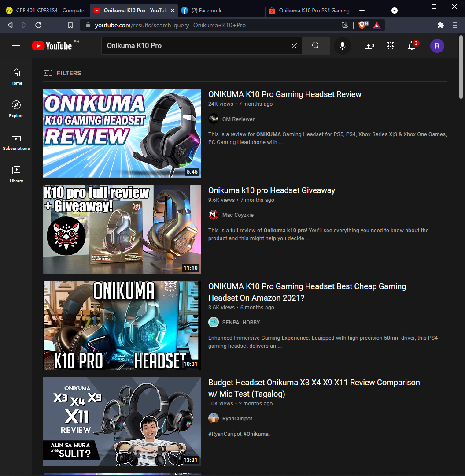465x476 pixels.
Task: Open the notifications bell
Action: point(412,46)
